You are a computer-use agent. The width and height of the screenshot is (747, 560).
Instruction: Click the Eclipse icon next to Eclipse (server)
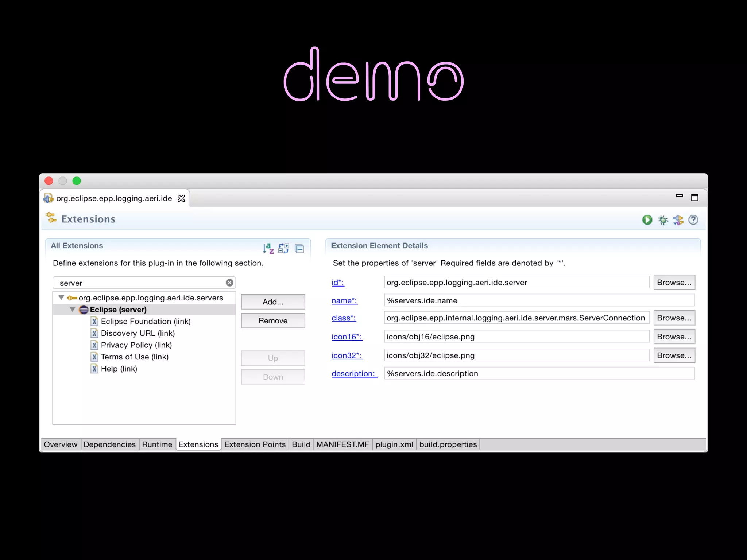(x=84, y=310)
